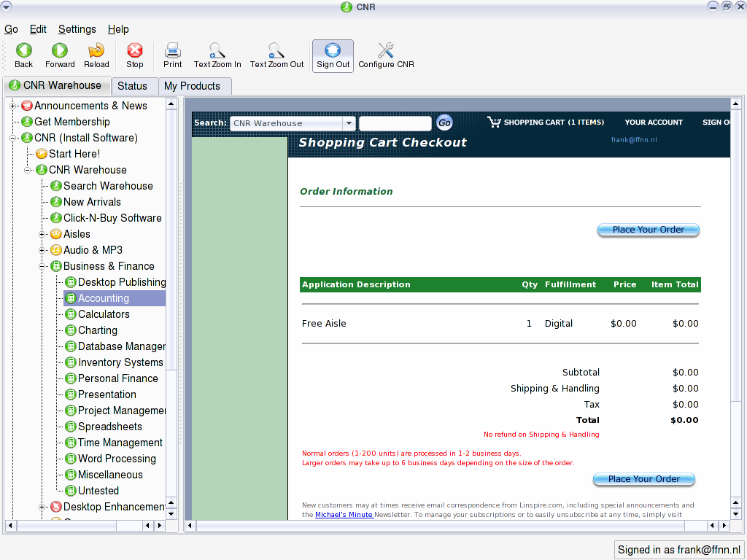Select Database Manager in the tree
The width and height of the screenshot is (747, 560).
pos(122,346)
